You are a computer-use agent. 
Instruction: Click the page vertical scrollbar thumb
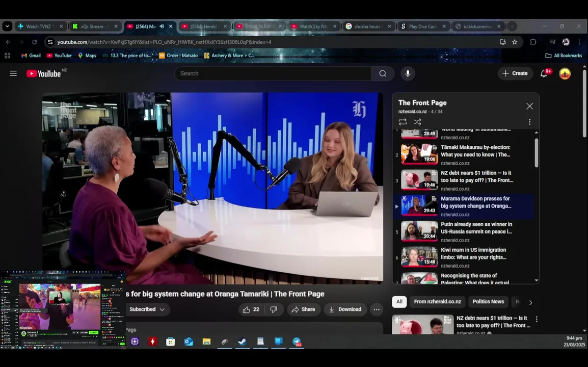pos(584,103)
